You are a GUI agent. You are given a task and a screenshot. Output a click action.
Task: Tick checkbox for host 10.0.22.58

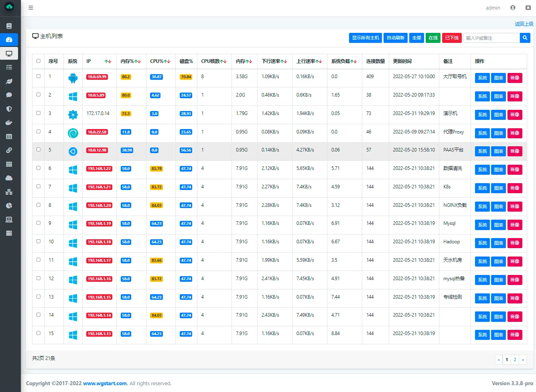tap(39, 131)
